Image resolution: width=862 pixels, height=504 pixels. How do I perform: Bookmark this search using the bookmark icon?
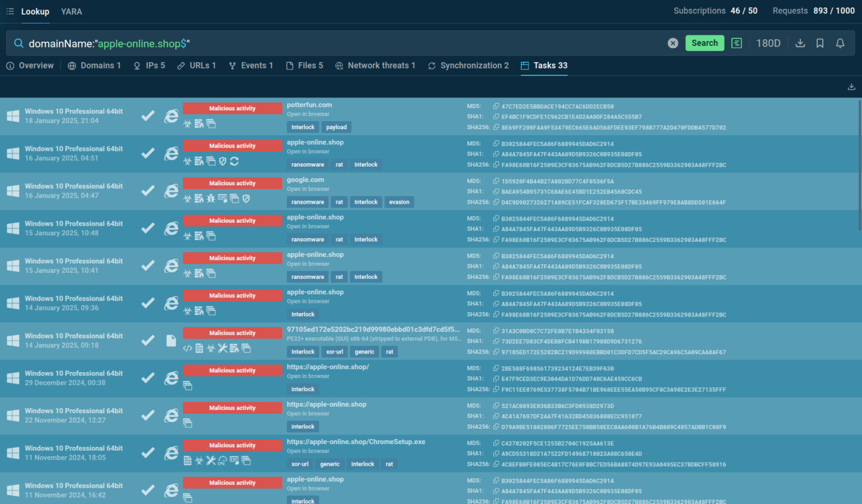pos(820,43)
